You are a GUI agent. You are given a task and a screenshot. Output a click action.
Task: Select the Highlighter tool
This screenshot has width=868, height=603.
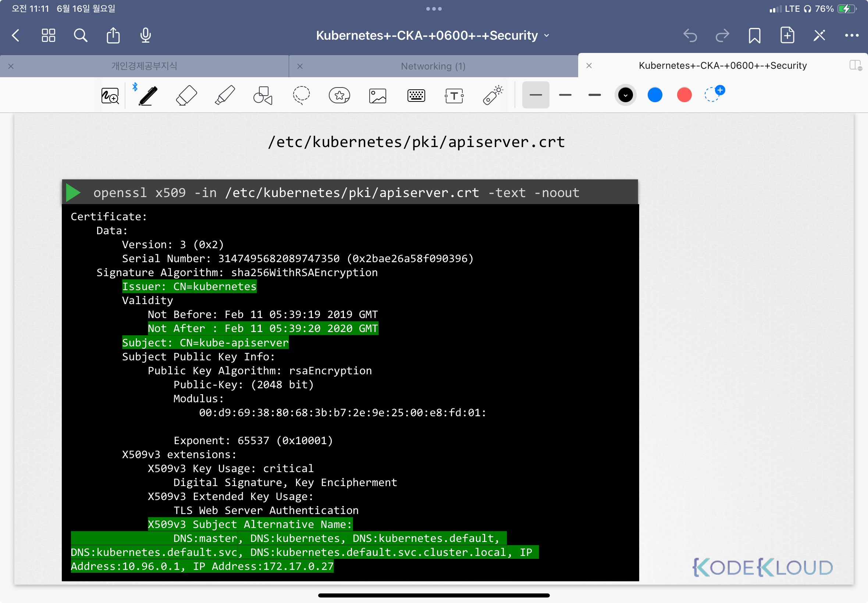click(x=225, y=95)
